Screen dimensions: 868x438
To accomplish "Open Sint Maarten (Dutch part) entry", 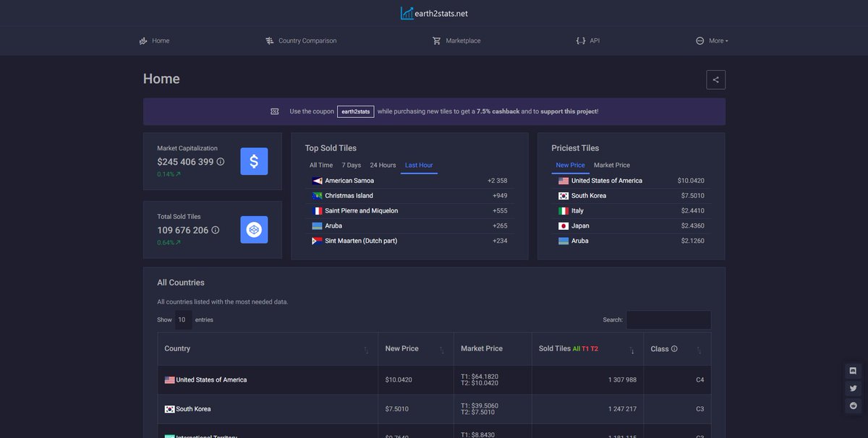I will click(361, 241).
